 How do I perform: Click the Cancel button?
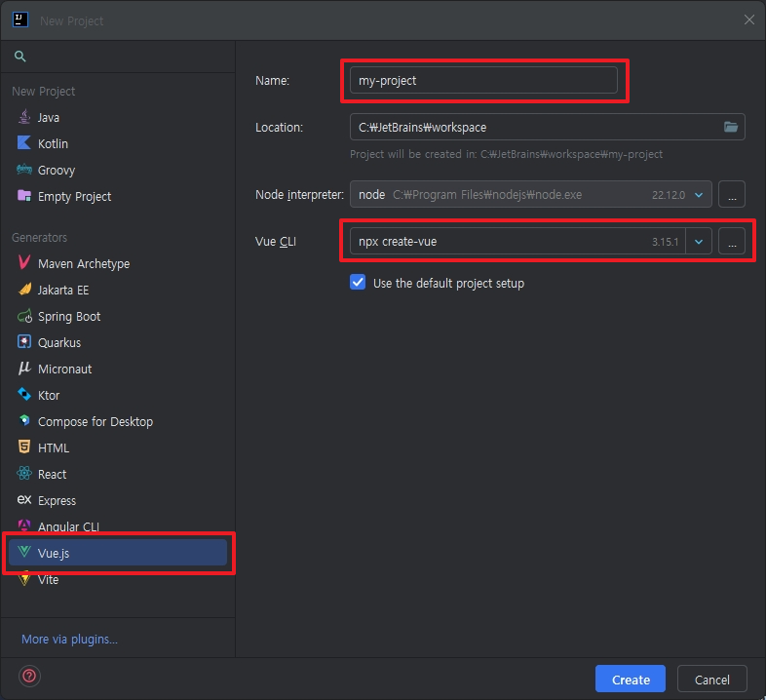(712, 679)
